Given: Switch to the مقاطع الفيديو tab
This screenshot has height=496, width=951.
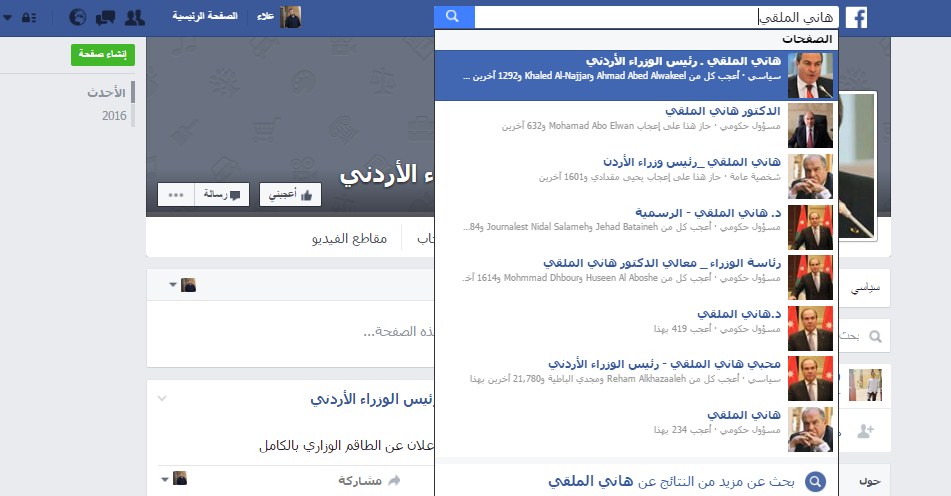Looking at the screenshot, I should pos(349,238).
